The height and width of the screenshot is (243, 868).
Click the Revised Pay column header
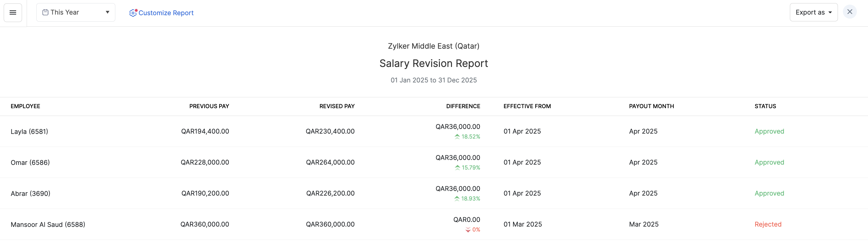point(337,106)
